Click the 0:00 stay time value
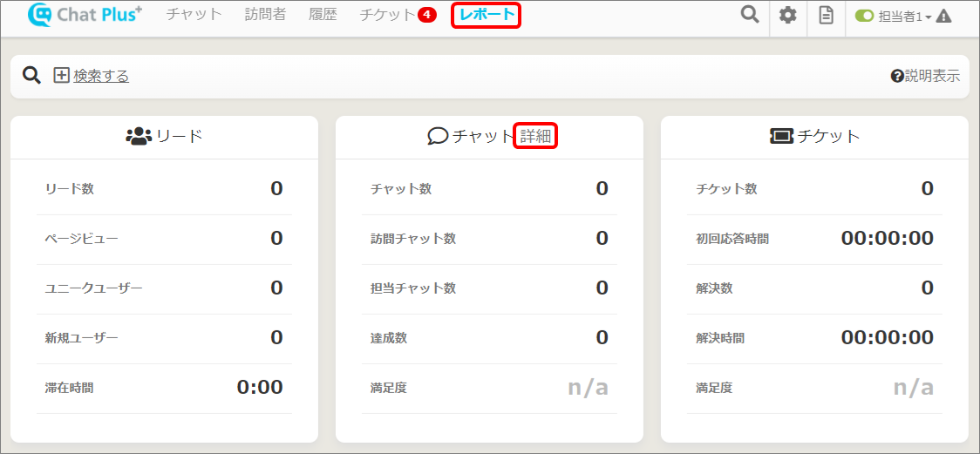 [x=260, y=387]
